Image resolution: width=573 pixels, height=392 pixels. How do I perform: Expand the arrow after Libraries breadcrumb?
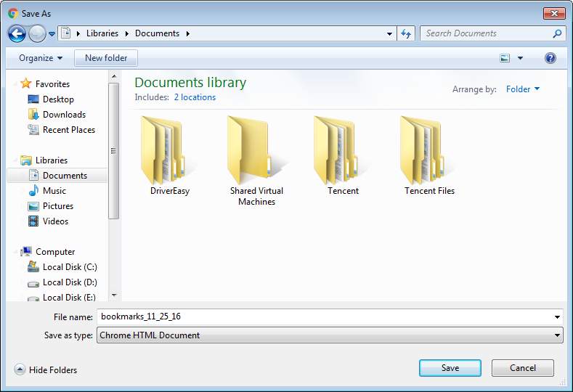(x=127, y=33)
